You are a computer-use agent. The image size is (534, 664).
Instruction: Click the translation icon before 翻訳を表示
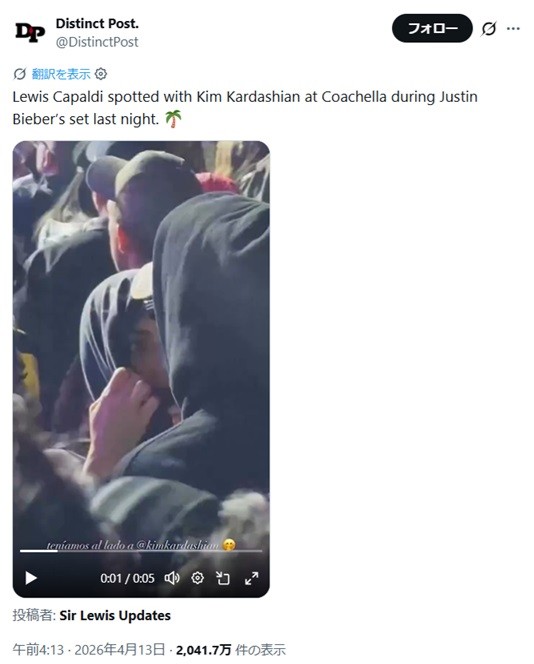click(19, 74)
